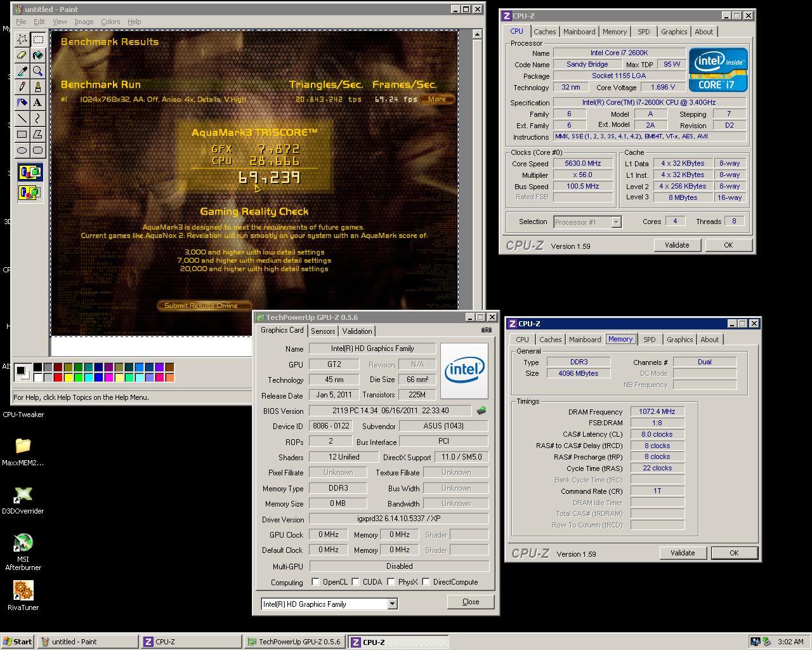The height and width of the screenshot is (650, 812).
Task: Select the straight Line tool
Action: tap(22, 118)
